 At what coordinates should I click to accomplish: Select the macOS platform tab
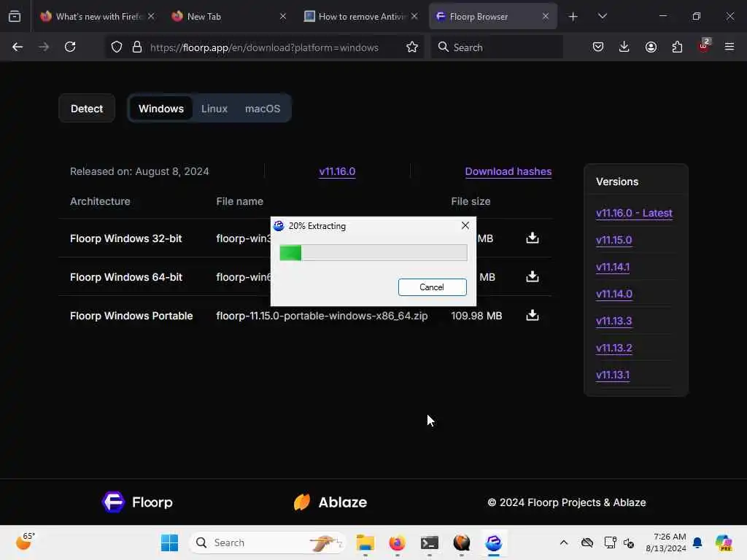(263, 109)
